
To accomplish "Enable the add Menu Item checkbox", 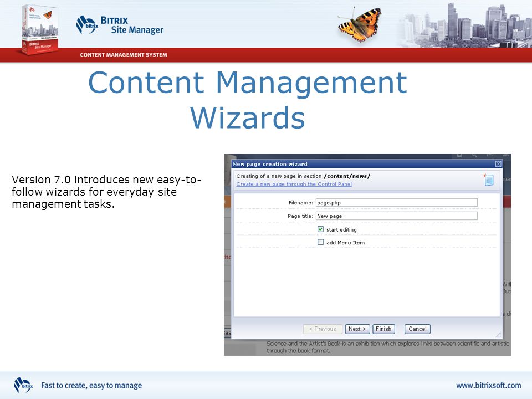I will [320, 242].
